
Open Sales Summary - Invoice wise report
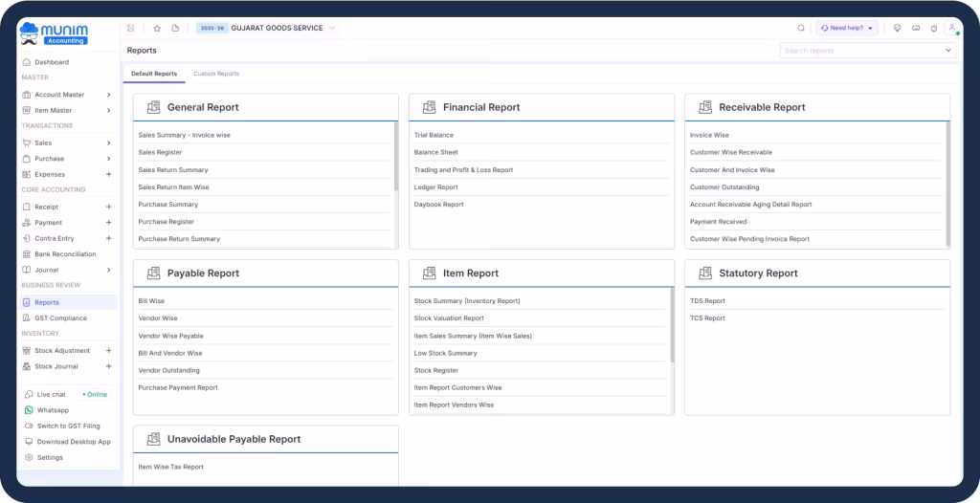tap(185, 135)
